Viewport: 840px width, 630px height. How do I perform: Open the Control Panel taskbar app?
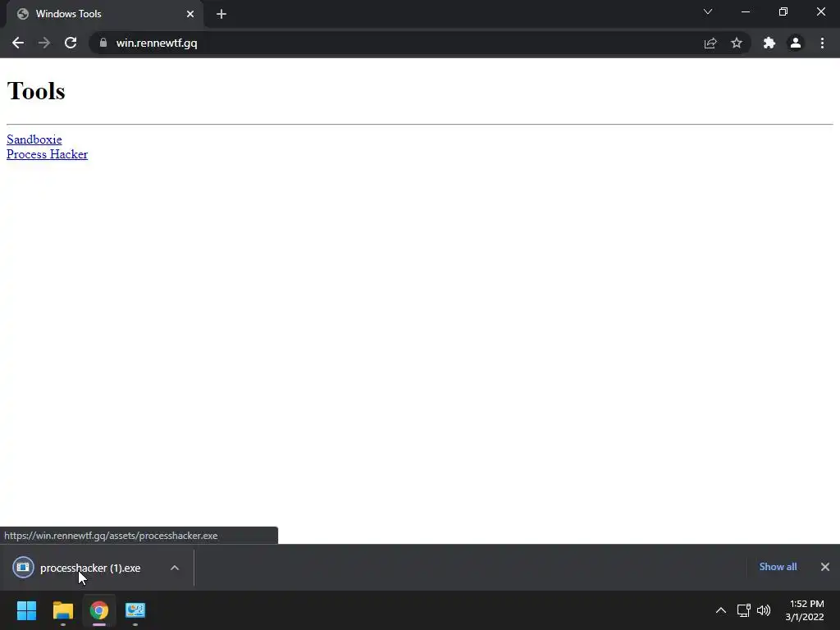[x=135, y=610]
